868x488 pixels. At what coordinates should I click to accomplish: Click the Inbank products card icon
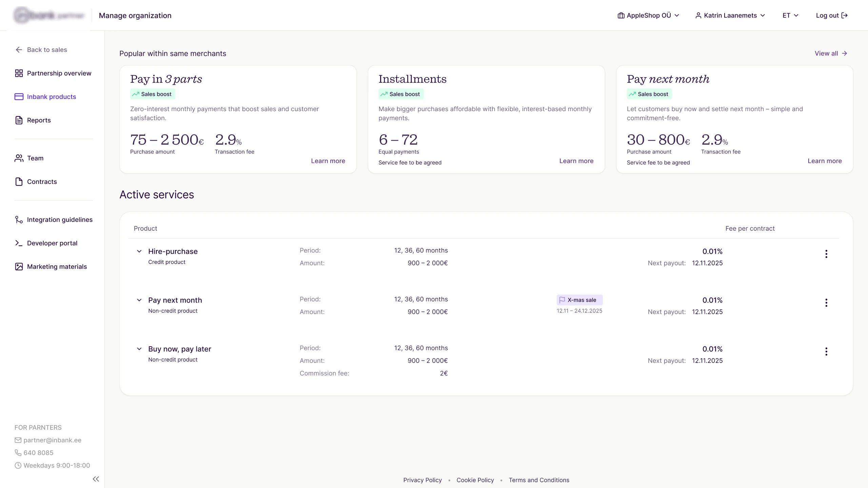click(x=19, y=97)
